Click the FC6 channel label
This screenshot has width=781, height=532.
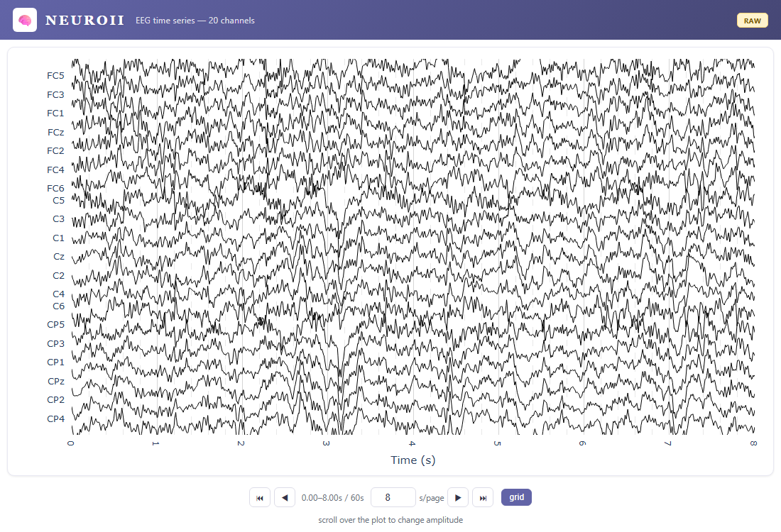(x=55, y=189)
